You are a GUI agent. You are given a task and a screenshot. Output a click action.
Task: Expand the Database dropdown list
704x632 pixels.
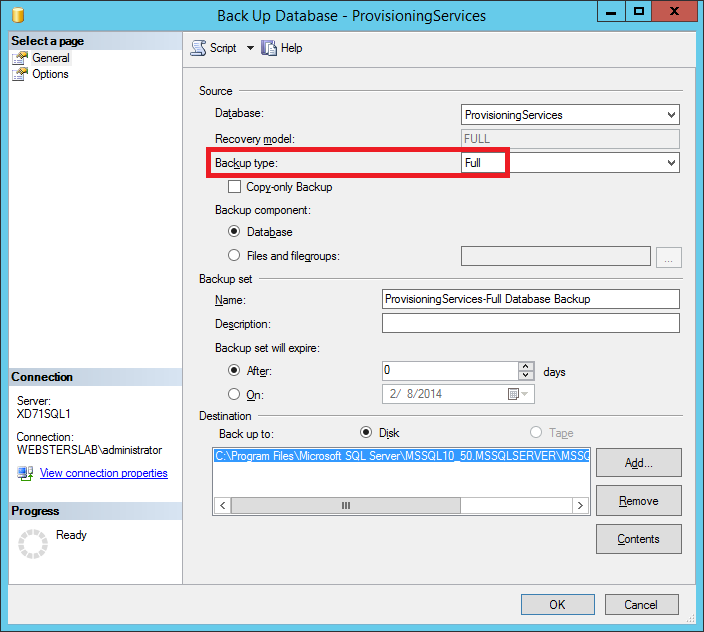[x=671, y=115]
